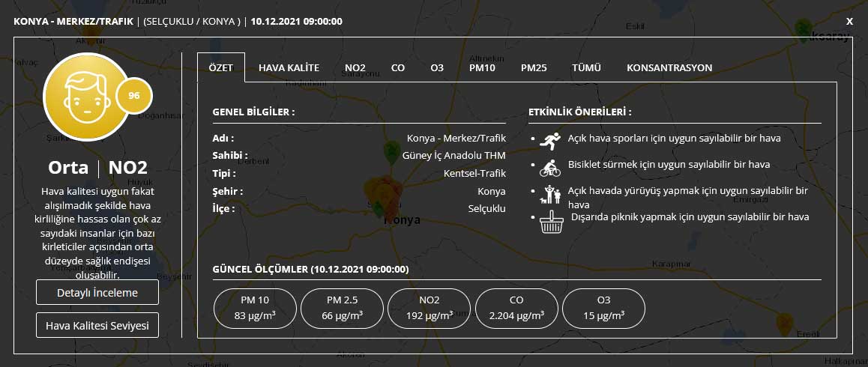This screenshot has height=367, width=868.
Task: Click the picnic basket icon
Action: point(551,221)
